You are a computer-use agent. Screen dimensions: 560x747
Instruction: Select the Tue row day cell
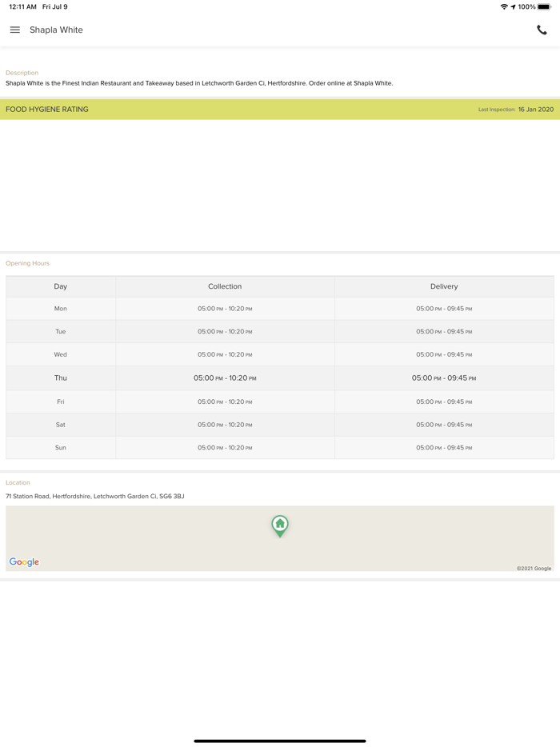(x=61, y=331)
